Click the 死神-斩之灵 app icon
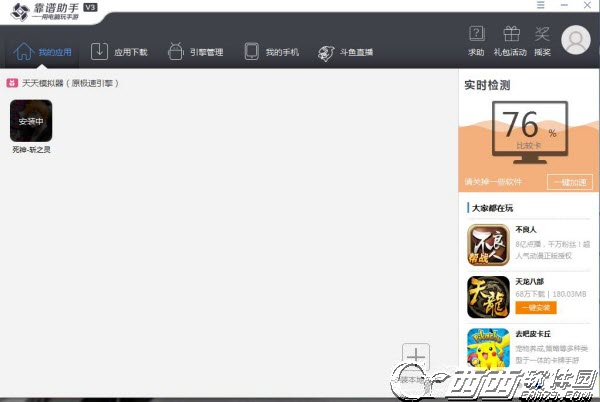Viewport: 600px width, 402px height. [31, 121]
